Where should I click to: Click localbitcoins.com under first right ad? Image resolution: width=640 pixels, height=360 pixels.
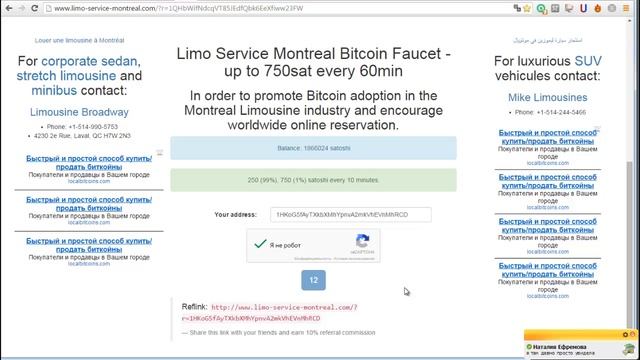547,163
